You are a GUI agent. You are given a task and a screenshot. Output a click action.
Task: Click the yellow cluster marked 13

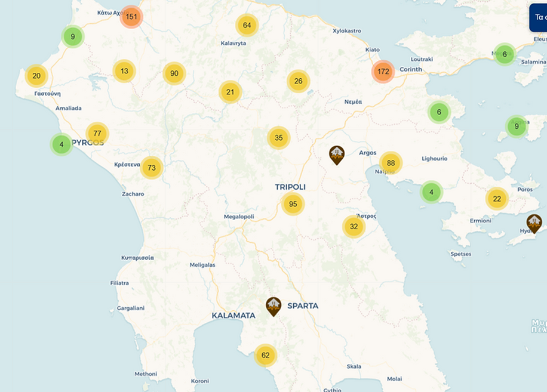tap(124, 71)
